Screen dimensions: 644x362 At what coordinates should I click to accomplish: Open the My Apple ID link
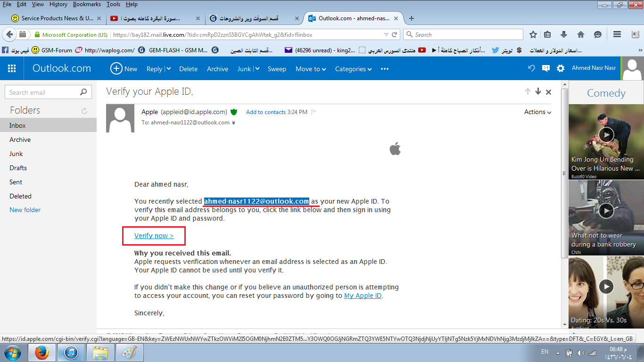pos(363,296)
